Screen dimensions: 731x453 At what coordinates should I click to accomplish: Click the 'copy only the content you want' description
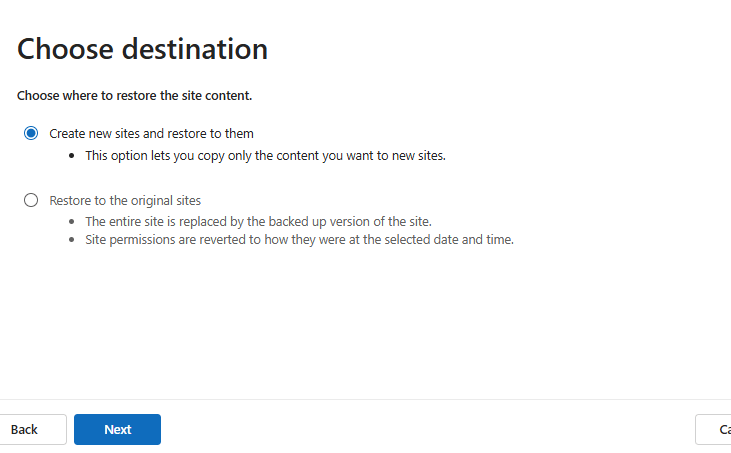pyautogui.click(x=264, y=155)
